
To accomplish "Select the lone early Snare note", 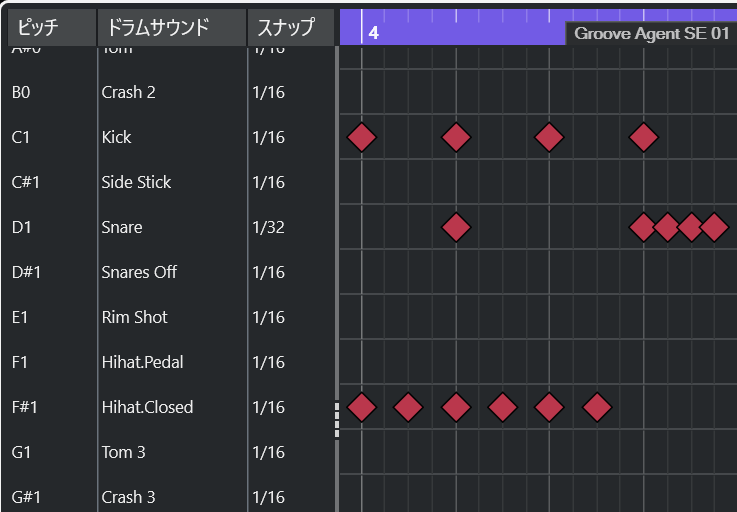I will [456, 227].
